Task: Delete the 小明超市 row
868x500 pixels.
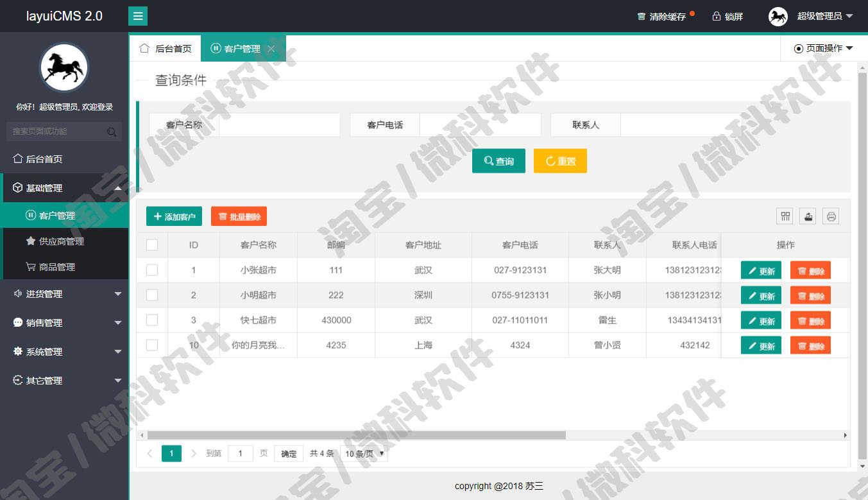Action: point(810,295)
